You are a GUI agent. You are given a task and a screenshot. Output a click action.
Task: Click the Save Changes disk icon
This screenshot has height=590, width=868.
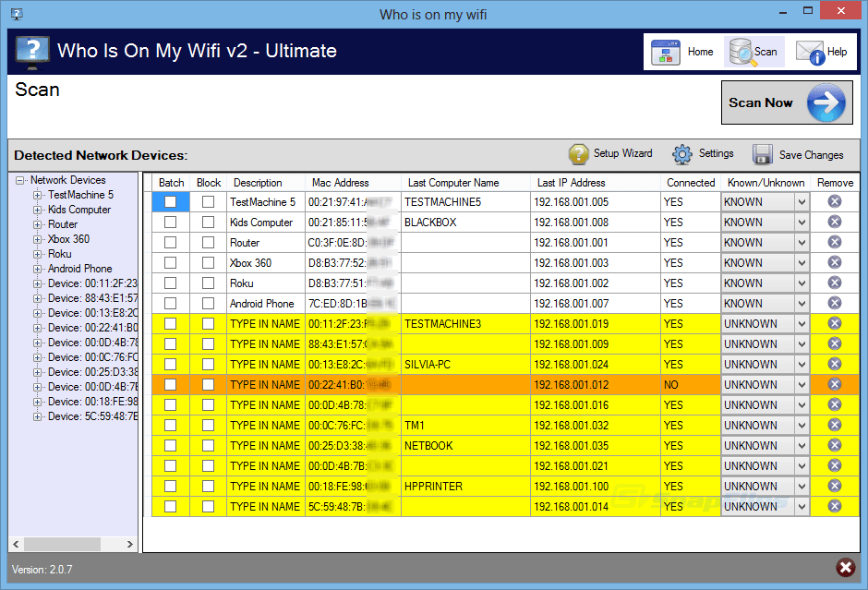pos(763,154)
